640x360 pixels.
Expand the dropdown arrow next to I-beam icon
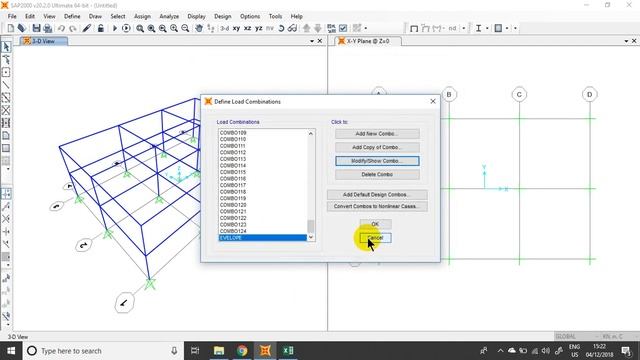(487, 28)
